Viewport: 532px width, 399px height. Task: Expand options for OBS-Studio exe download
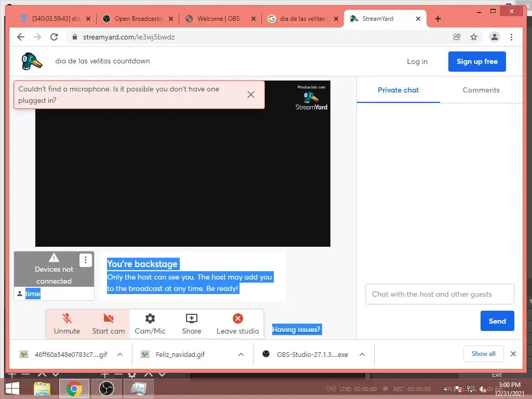tap(362, 354)
